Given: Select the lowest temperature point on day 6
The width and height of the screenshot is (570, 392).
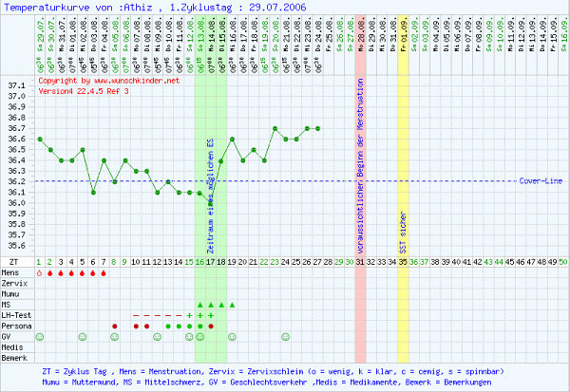Looking at the screenshot, I should pos(93,192).
